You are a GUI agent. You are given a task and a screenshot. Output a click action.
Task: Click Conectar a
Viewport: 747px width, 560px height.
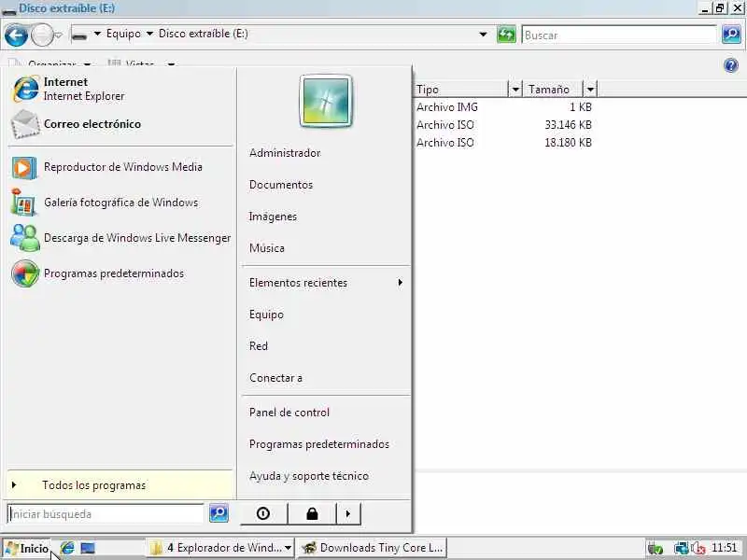275,378
